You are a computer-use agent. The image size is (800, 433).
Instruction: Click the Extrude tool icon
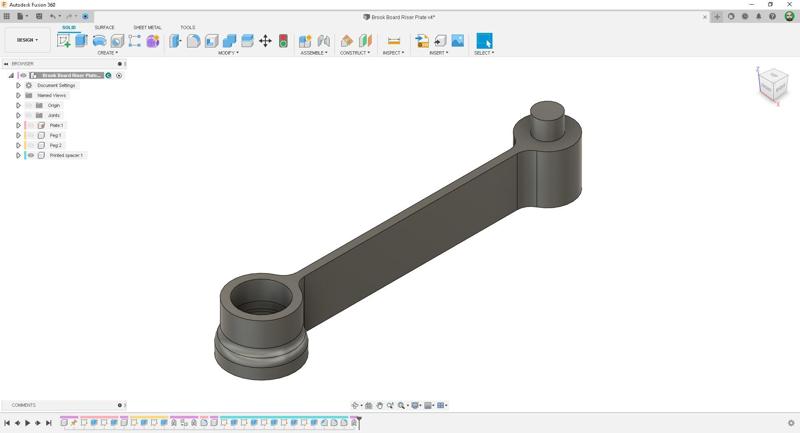pyautogui.click(x=82, y=41)
